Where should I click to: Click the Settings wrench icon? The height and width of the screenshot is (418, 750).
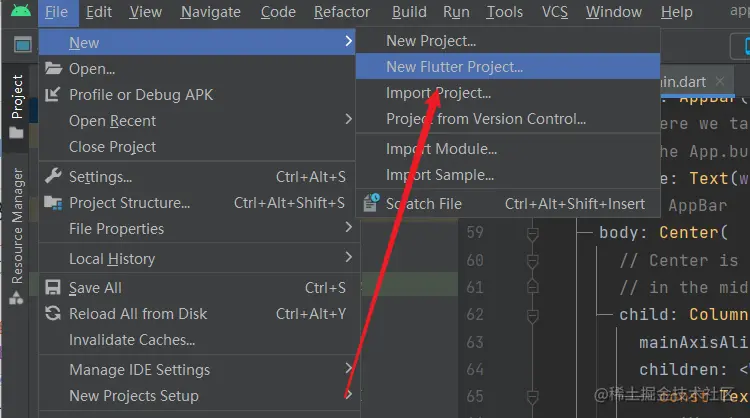point(53,177)
